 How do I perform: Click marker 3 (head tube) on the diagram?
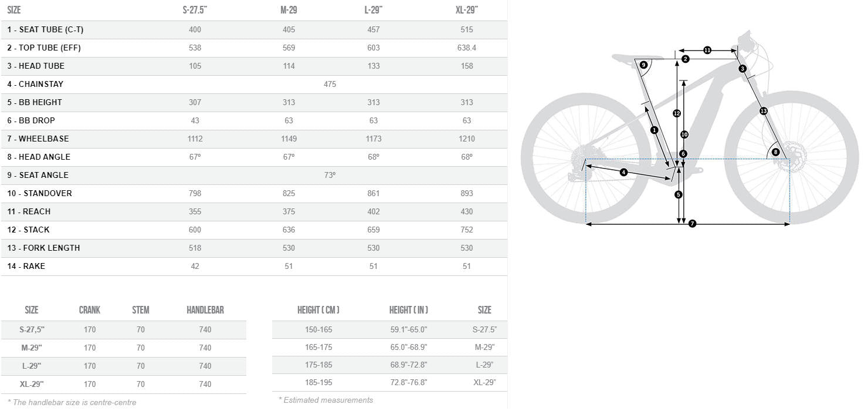tap(742, 69)
